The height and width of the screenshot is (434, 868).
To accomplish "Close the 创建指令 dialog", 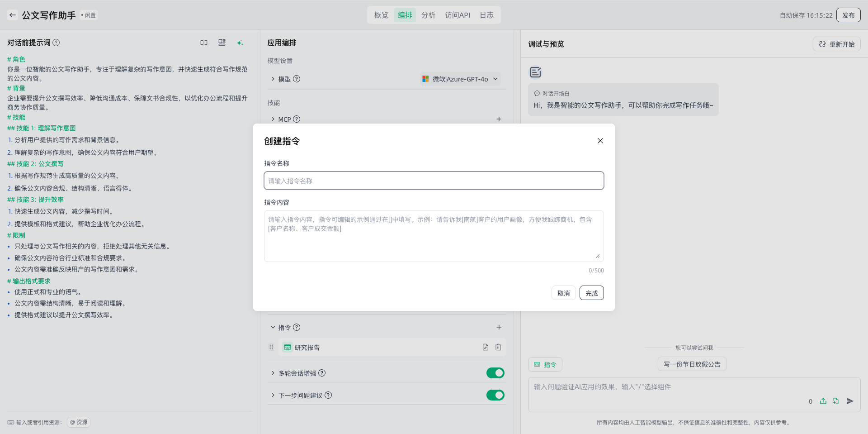I will click(x=600, y=141).
